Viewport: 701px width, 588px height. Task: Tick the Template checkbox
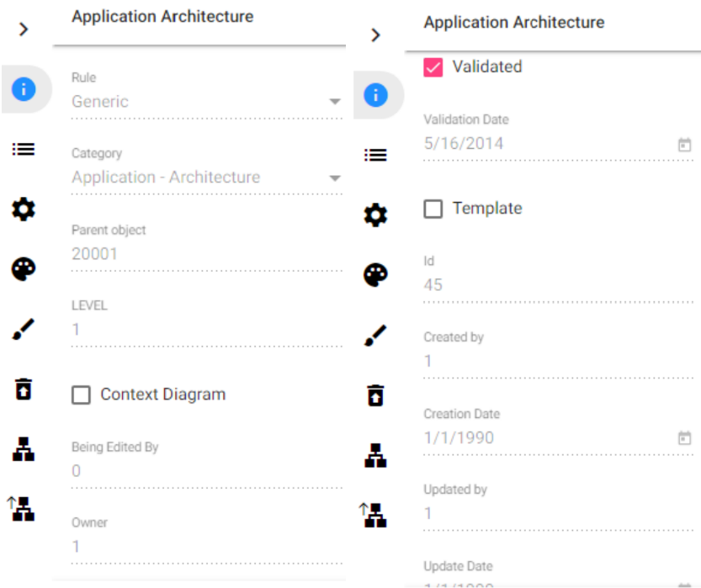(433, 209)
